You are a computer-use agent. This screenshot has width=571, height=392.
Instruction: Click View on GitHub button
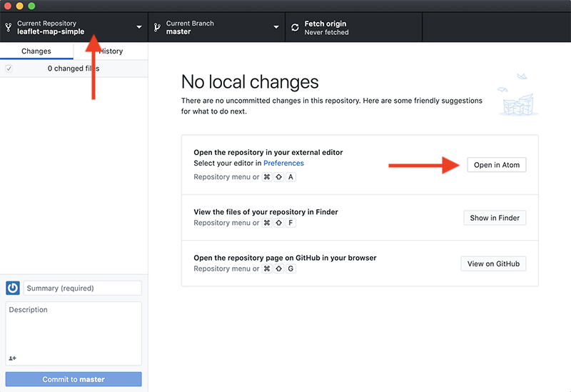493,263
